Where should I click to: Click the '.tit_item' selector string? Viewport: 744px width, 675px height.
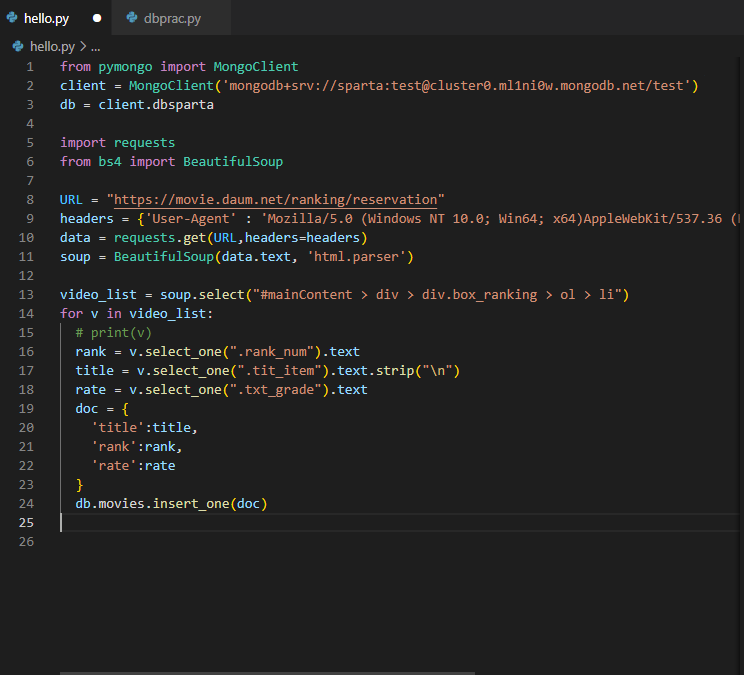pos(279,370)
